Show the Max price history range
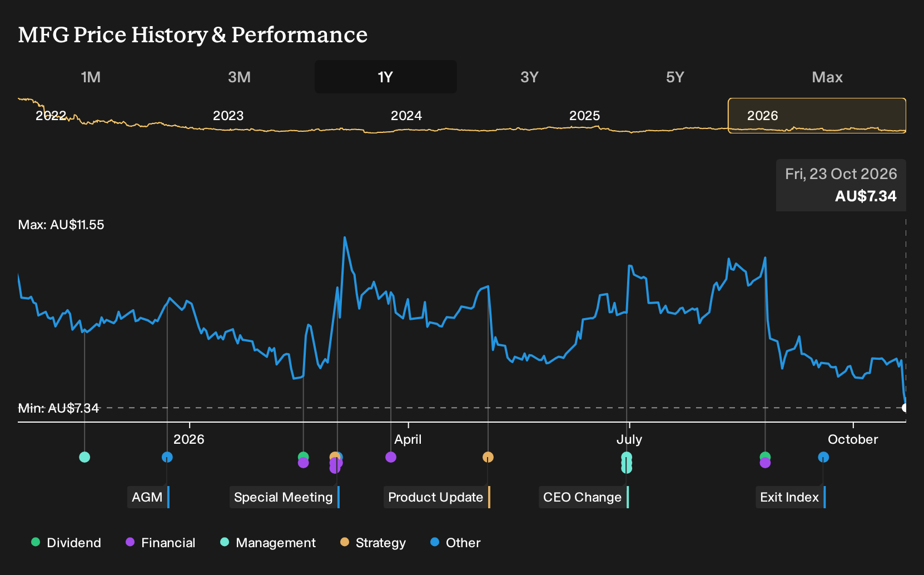The height and width of the screenshot is (575, 924). pyautogui.click(x=827, y=77)
